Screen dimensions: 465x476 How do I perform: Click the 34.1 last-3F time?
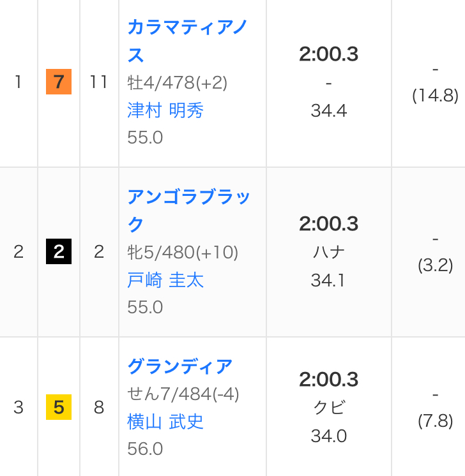coord(328,280)
